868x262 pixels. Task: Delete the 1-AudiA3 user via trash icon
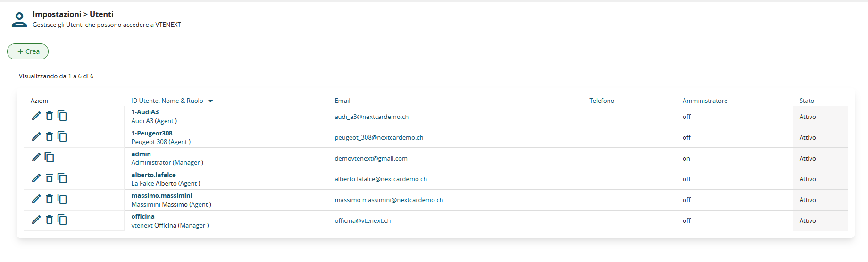point(49,116)
